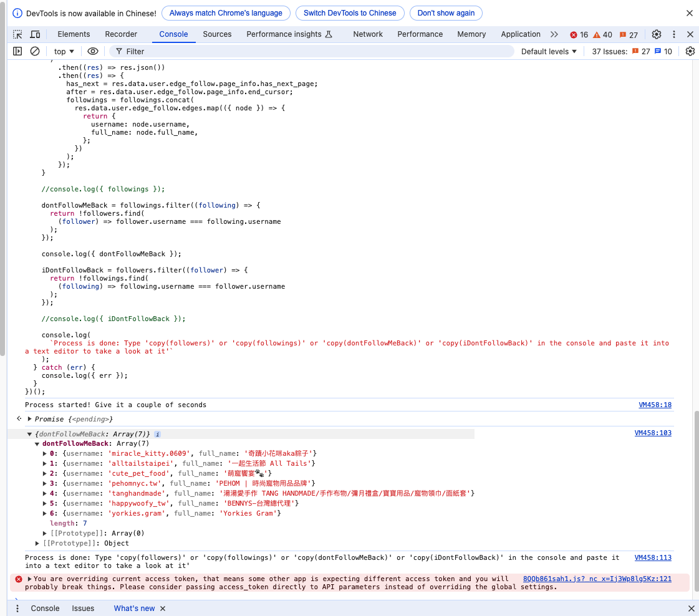Image resolution: width=699 pixels, height=616 pixels.
Task: Click the Switch DevTools to Chinese button
Action: click(350, 13)
